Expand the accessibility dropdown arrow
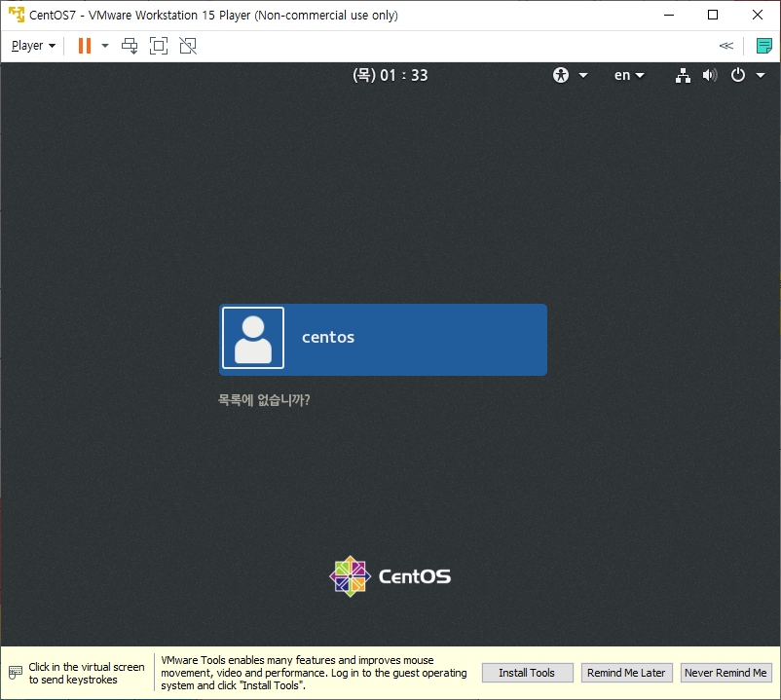 pos(583,76)
